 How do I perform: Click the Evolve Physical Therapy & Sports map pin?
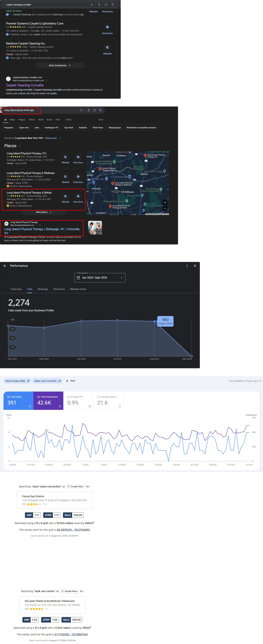click(x=100, y=169)
